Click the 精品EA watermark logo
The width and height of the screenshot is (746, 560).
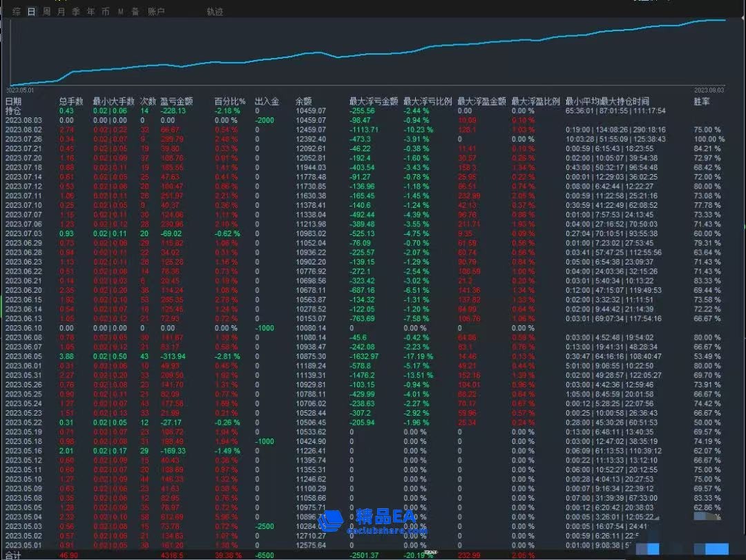click(x=373, y=522)
